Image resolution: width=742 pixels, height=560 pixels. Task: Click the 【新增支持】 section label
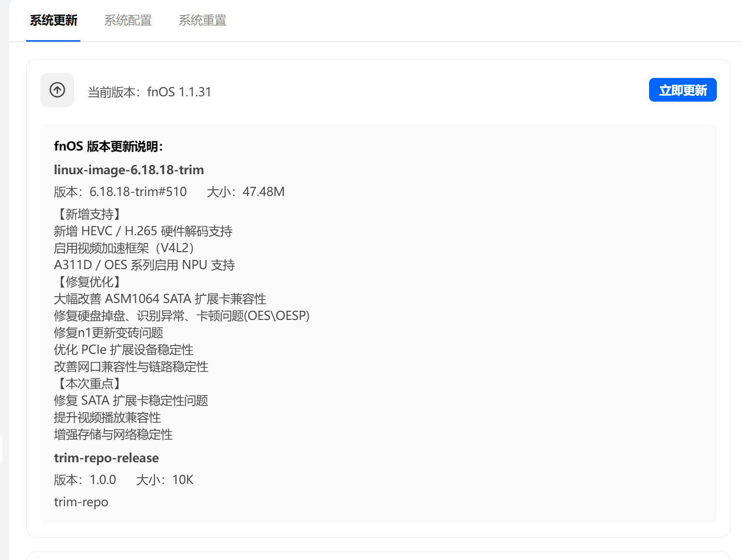pos(90,214)
